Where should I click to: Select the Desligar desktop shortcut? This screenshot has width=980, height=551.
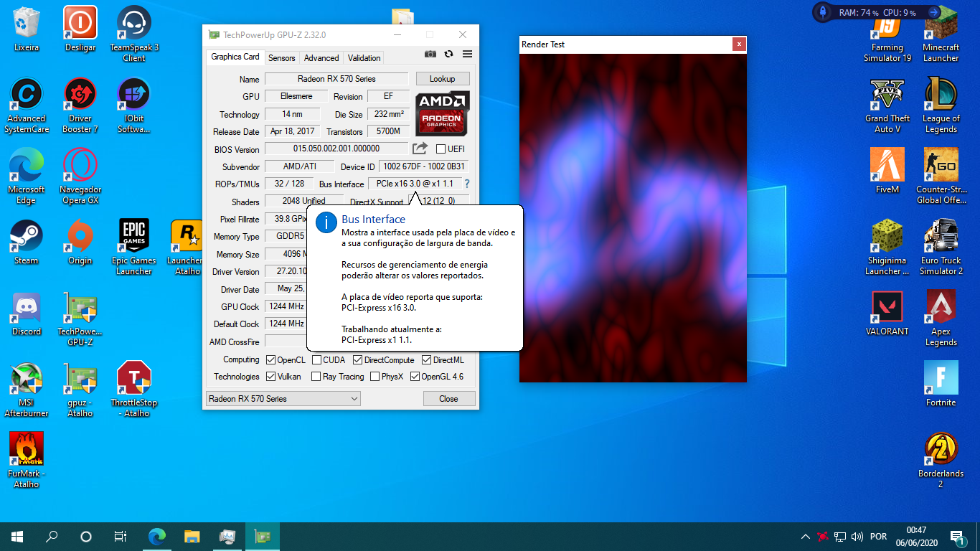click(80, 29)
